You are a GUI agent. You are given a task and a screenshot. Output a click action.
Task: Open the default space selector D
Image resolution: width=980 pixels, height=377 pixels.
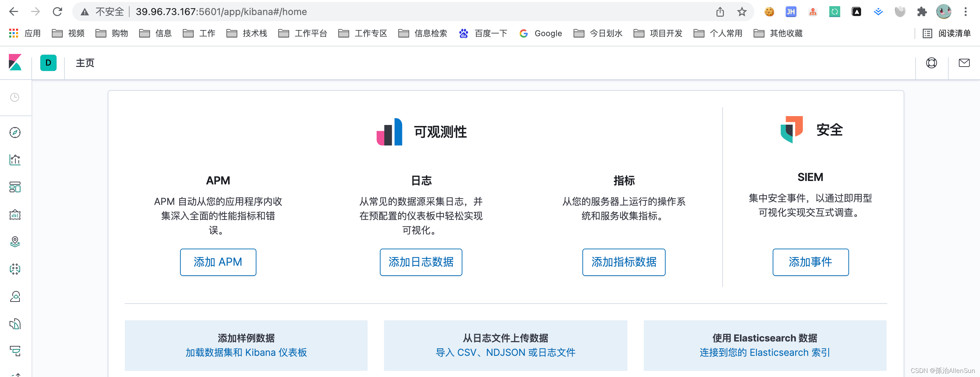(x=48, y=63)
